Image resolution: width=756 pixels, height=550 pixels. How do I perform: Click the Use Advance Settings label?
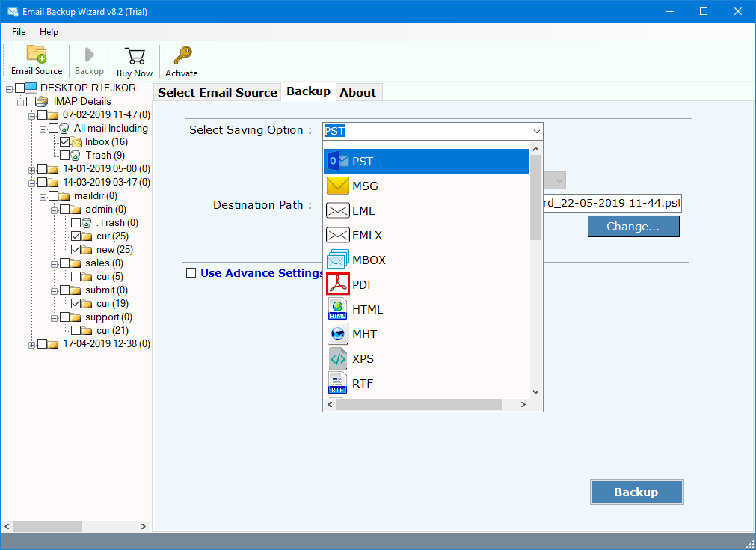click(x=262, y=273)
